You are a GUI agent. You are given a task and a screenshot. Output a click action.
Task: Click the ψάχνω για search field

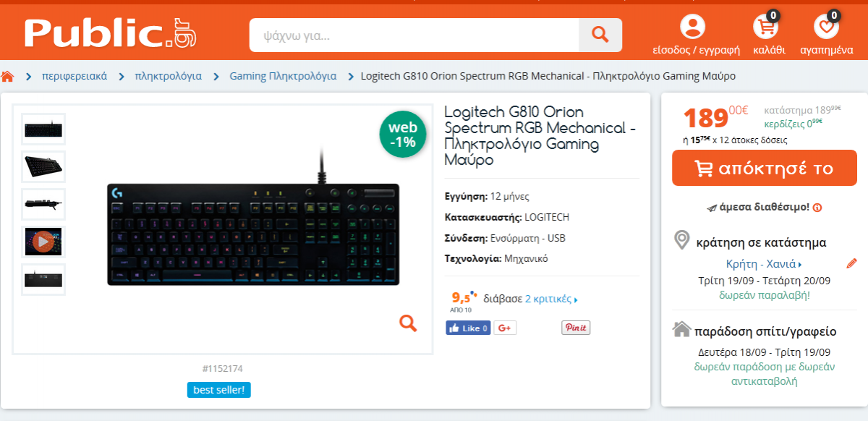414,35
